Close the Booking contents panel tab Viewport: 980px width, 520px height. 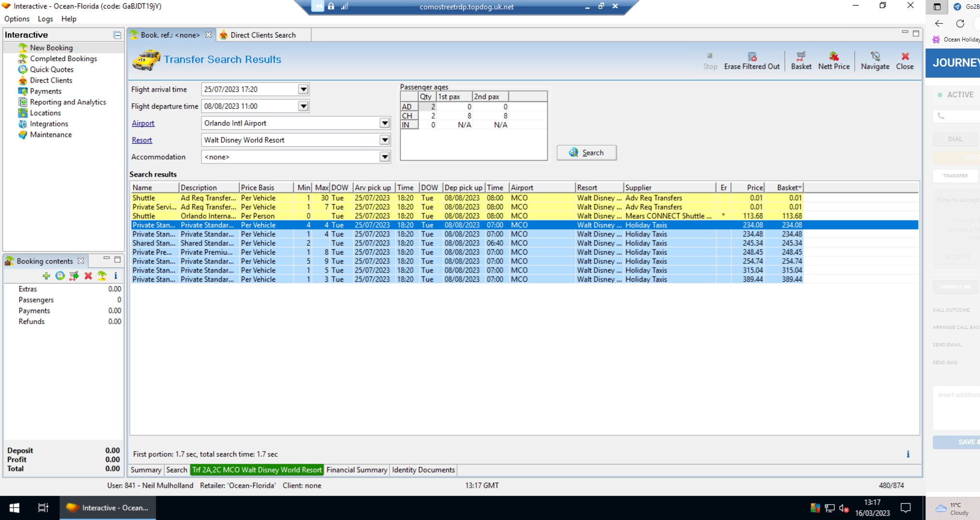click(x=81, y=261)
